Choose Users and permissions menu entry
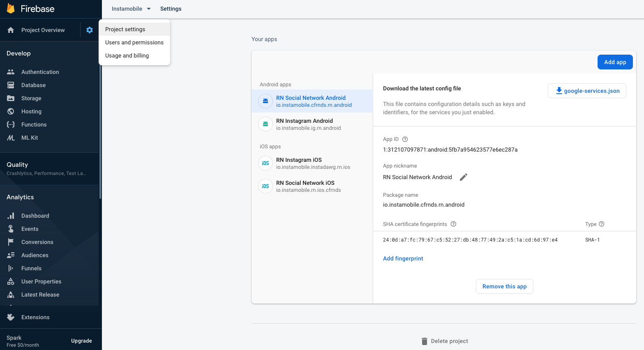The image size is (644, 350). coord(134,42)
